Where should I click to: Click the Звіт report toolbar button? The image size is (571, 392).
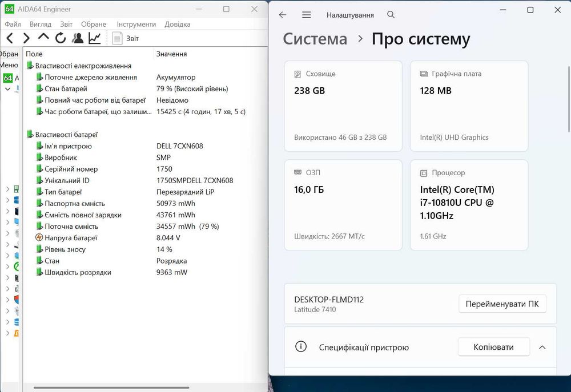click(x=126, y=38)
